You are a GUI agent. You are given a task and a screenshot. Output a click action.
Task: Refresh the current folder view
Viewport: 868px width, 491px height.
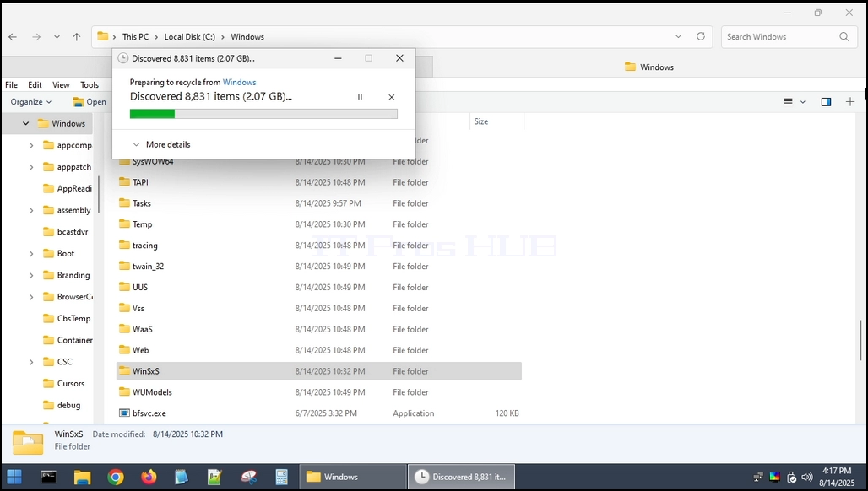700,36
